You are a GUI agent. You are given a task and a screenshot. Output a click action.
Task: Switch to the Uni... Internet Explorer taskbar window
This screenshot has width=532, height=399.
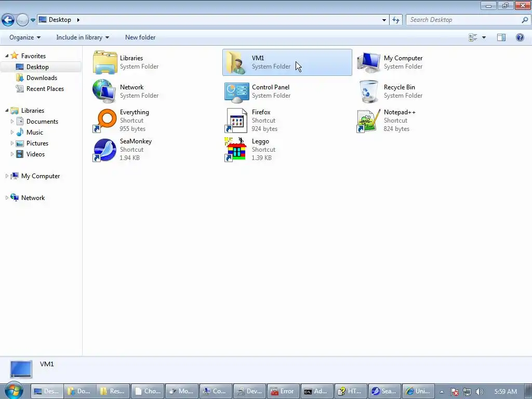click(x=418, y=391)
